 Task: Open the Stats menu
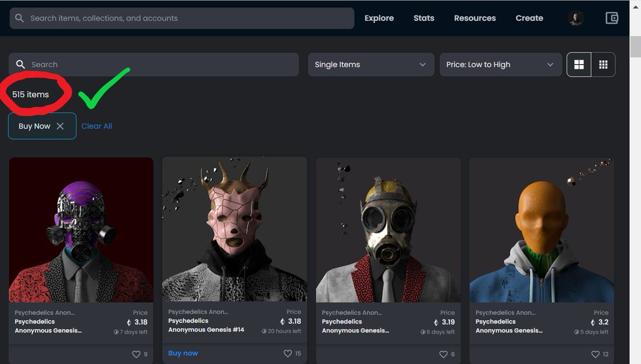pyautogui.click(x=424, y=18)
